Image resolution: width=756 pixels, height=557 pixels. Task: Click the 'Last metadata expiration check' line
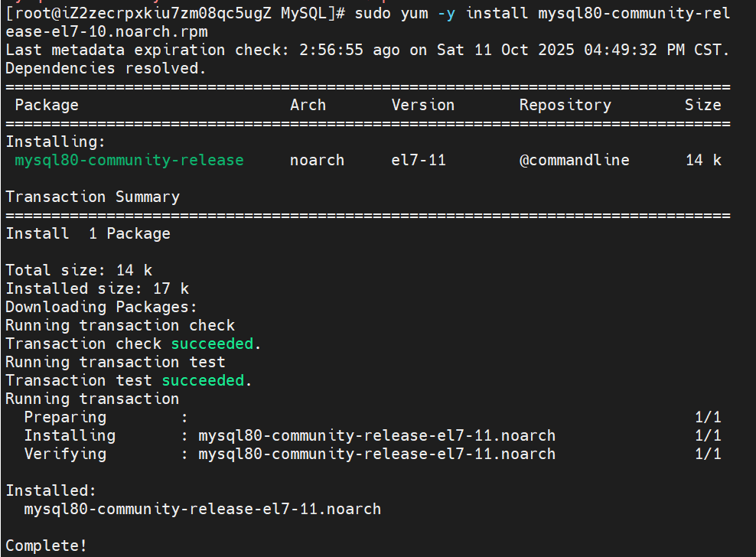coord(367,50)
